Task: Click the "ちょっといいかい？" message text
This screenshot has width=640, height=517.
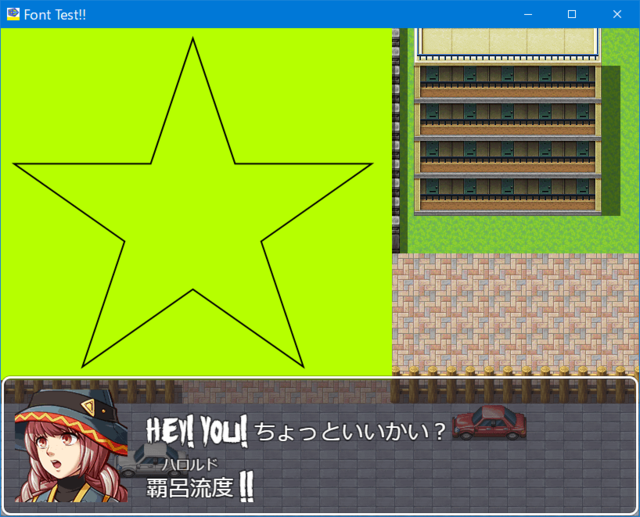Action: tap(350, 431)
